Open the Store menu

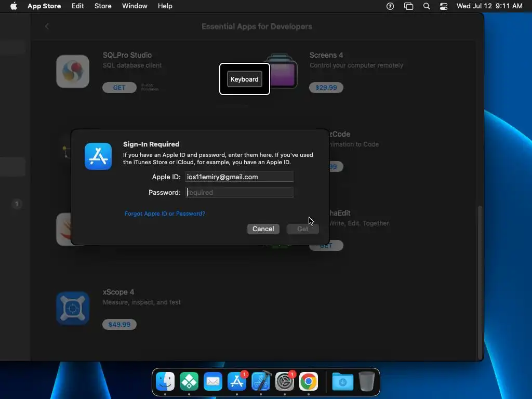pos(103,6)
